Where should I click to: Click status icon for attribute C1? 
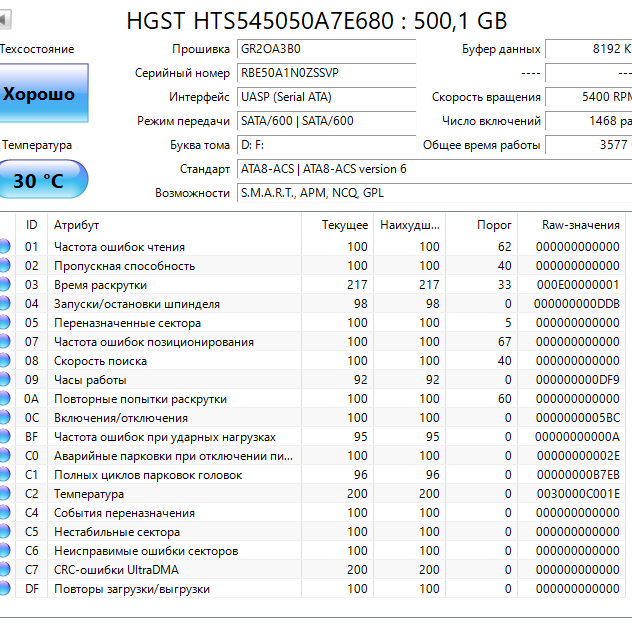pos(5,474)
